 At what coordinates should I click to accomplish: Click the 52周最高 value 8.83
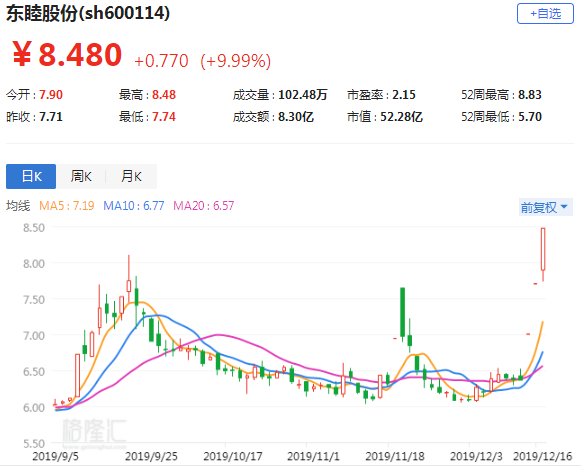click(530, 95)
